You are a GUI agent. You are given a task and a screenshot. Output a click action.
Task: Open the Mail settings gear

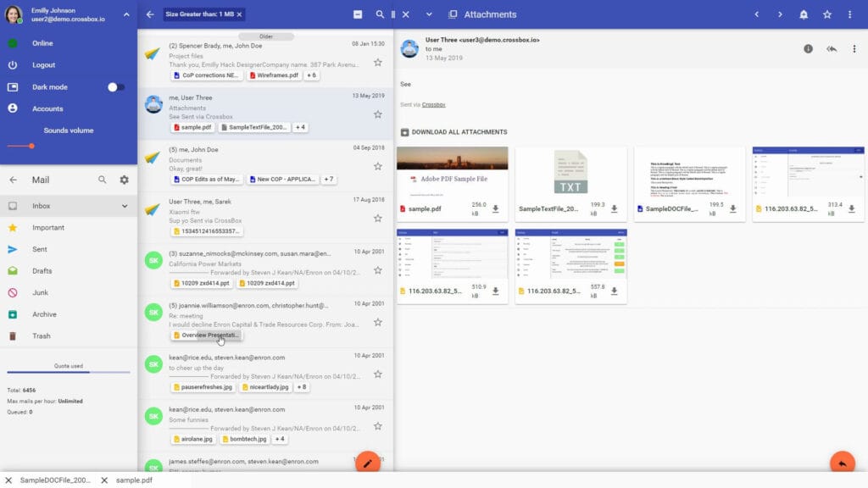[123, 180]
